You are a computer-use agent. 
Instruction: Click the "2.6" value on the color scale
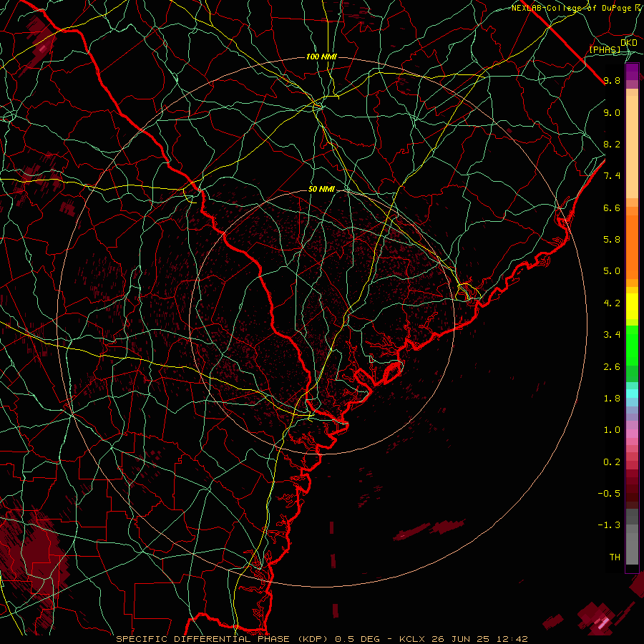pos(612,367)
